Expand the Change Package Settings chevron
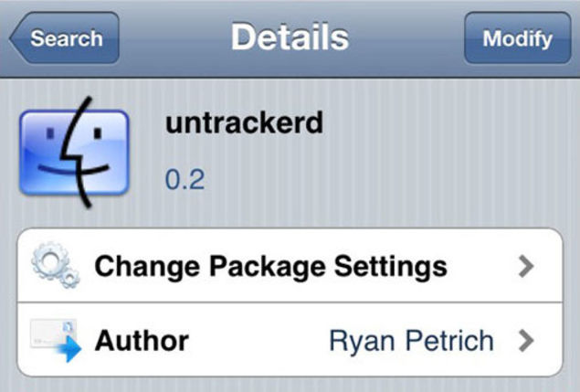Image resolution: width=580 pixels, height=392 pixels. (526, 266)
